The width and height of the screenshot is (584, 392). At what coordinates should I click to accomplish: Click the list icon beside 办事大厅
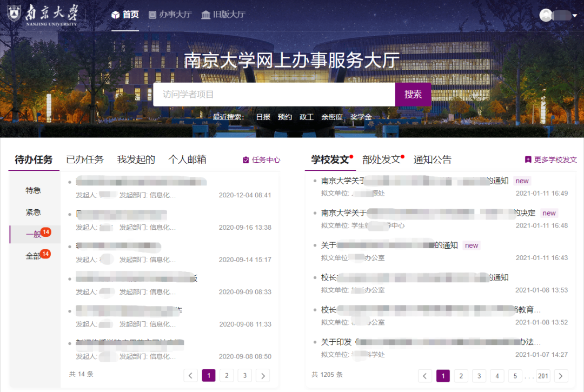pyautogui.click(x=152, y=15)
